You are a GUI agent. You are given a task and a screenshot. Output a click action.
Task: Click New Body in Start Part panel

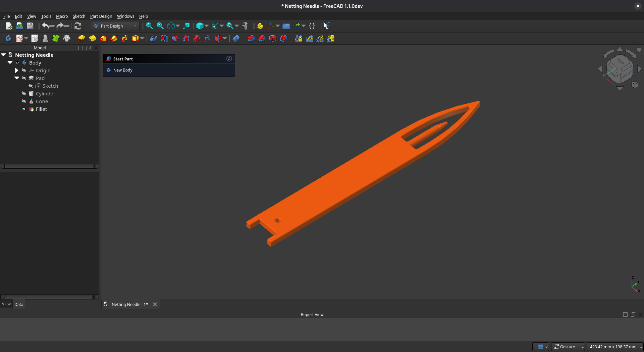tap(123, 70)
